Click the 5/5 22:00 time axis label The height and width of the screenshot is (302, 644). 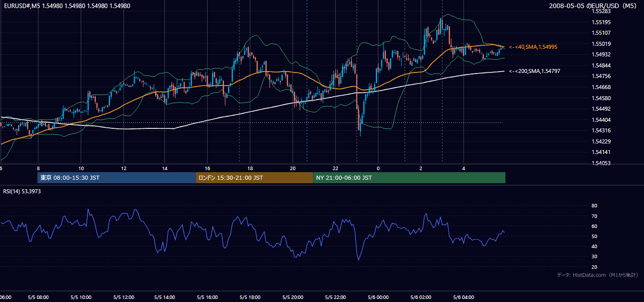(336, 297)
